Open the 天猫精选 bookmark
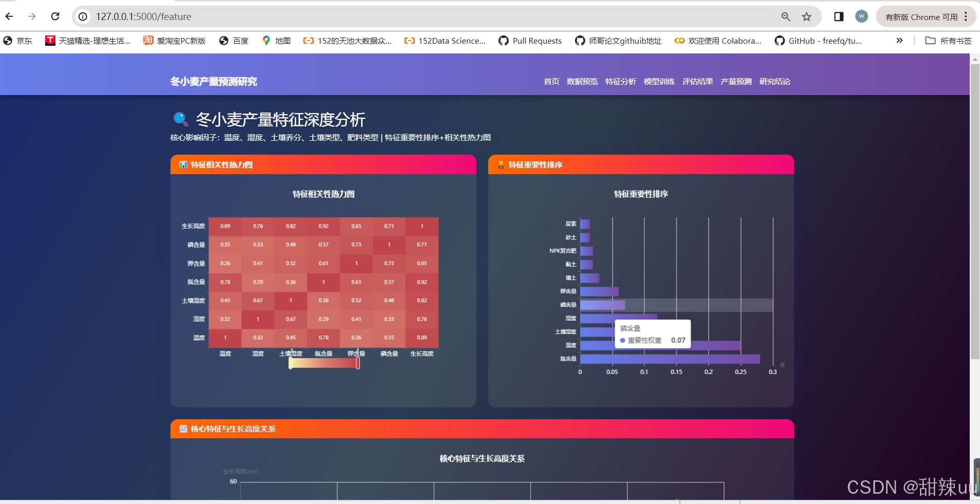Viewport: 980px width, 504px height. point(87,41)
